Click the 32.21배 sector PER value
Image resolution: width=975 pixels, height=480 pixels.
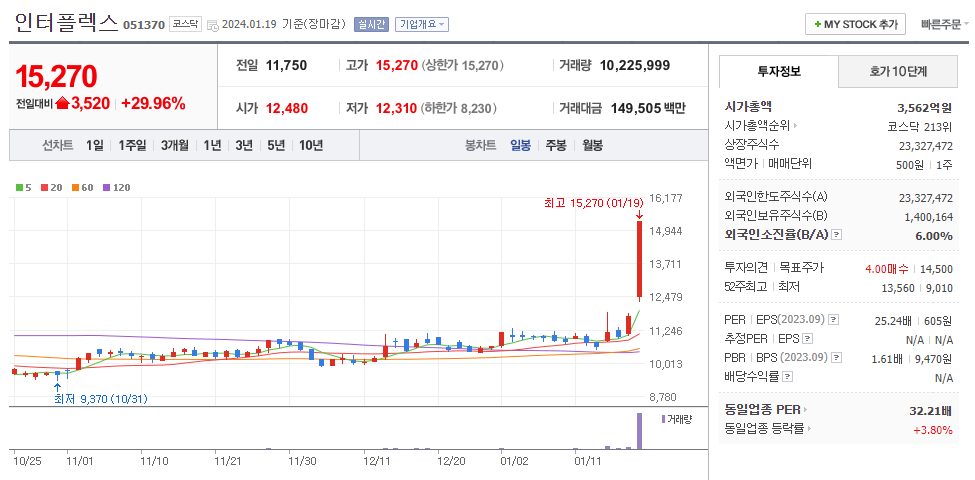(x=931, y=410)
